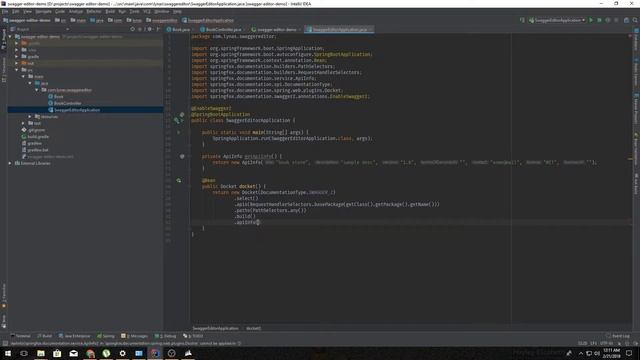Expand the gradle folder arrow
Viewport: 640px width, 360px height.
[x=17, y=56]
